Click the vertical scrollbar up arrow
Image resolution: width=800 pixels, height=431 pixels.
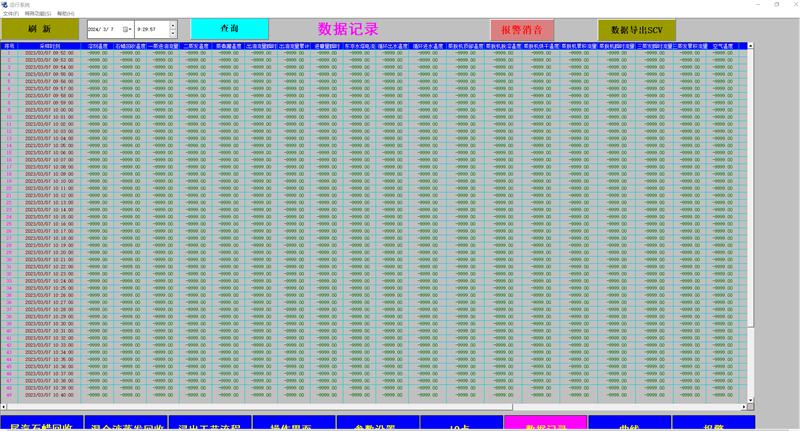coord(751,46)
